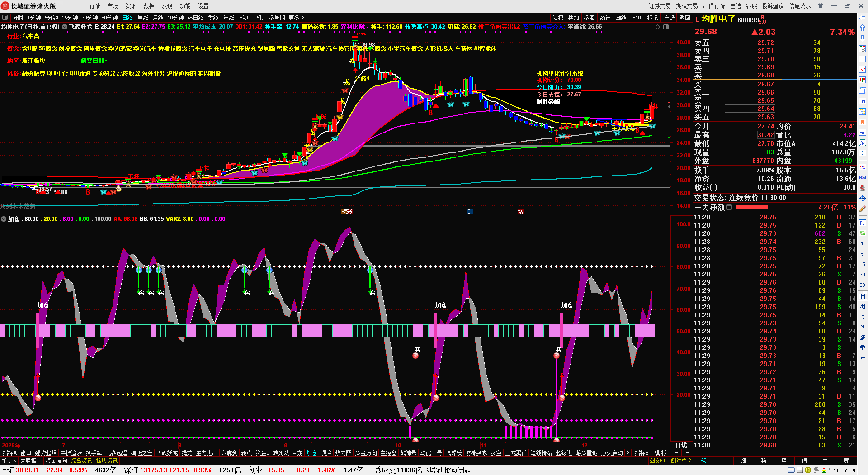
Task: Click the 叠加 overlay button
Action: pos(574,18)
